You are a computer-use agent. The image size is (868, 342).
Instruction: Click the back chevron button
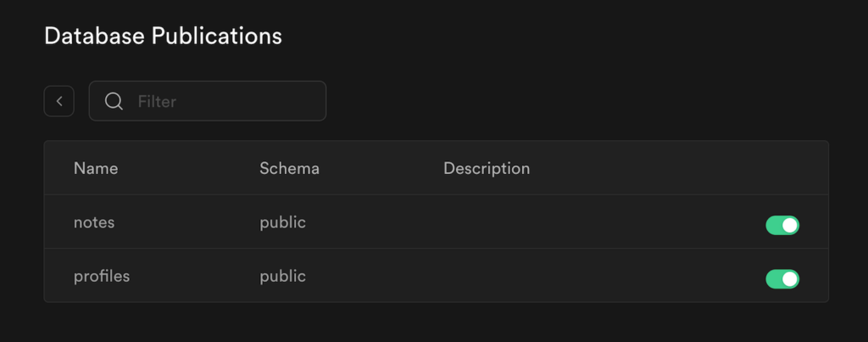(59, 101)
